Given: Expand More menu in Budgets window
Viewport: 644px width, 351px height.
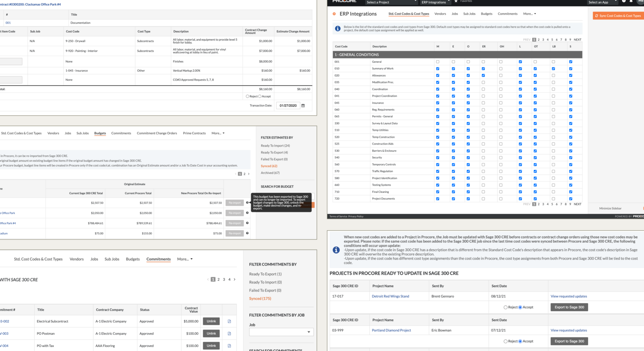Looking at the screenshot, I should click(218, 133).
